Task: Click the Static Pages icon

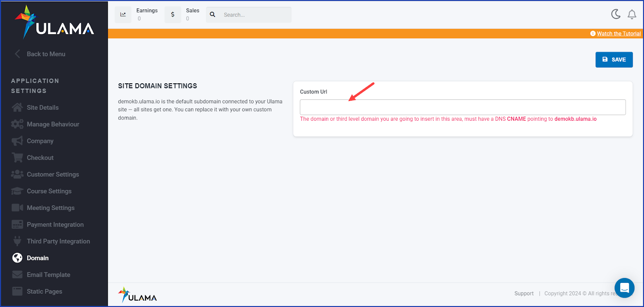Action: [x=17, y=291]
